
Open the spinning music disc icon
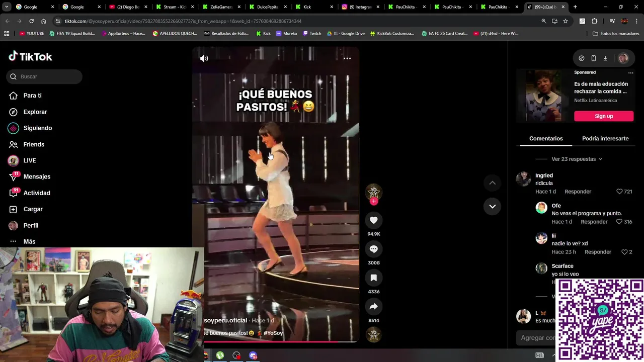[x=373, y=334]
